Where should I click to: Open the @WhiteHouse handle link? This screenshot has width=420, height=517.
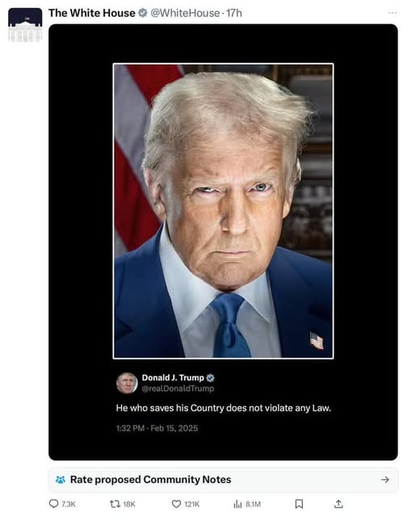(185, 13)
